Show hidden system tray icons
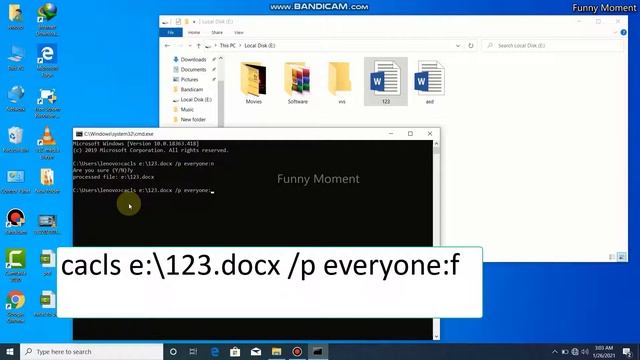Viewport: 640px width, 360px height. point(554,351)
